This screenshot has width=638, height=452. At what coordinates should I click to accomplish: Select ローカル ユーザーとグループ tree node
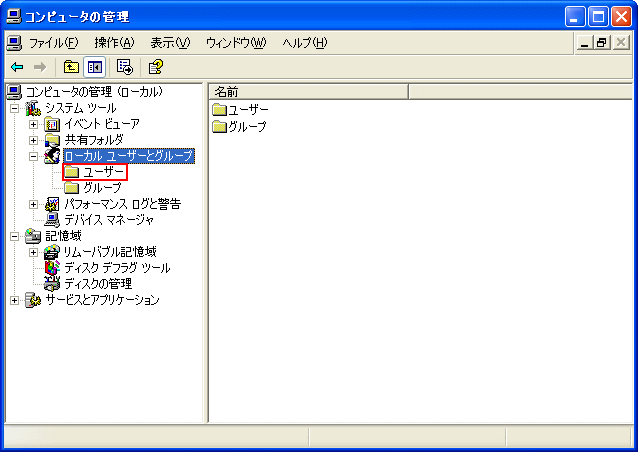click(x=129, y=156)
